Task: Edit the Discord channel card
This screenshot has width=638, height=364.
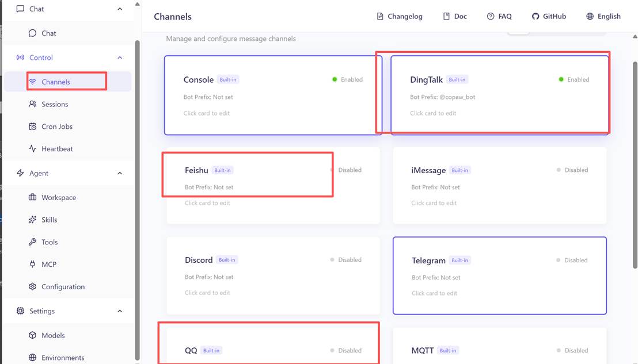Action: pyautogui.click(x=273, y=275)
